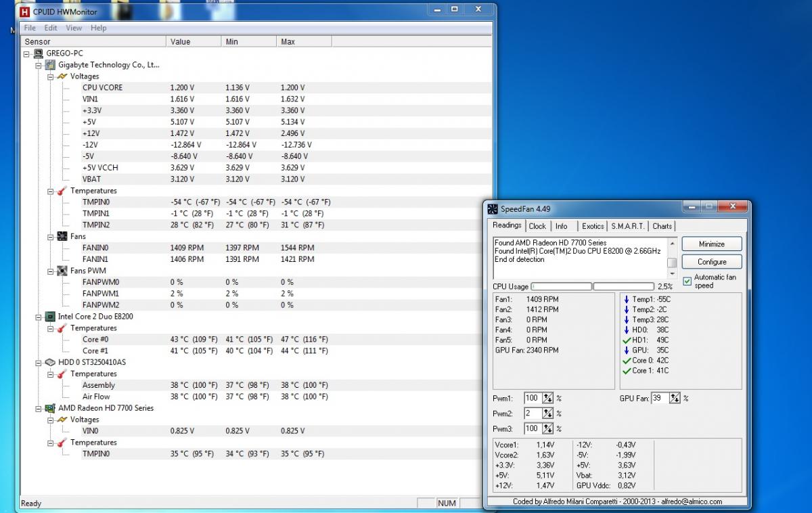Toggle the Automatic fan speed checkbox

point(687,281)
